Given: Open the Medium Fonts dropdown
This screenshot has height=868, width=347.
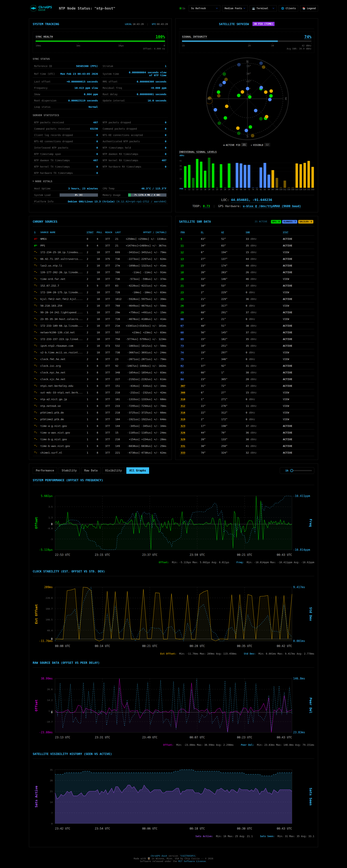Looking at the screenshot, I should tap(235, 8).
